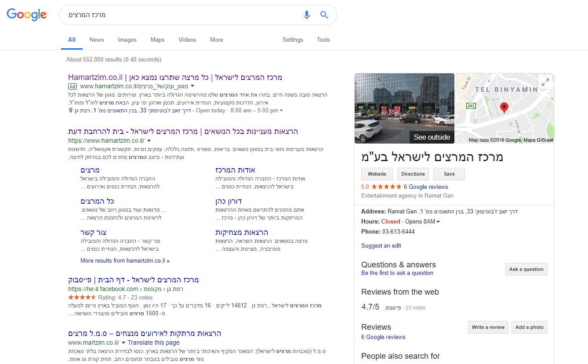Open the See outside street view thumbnail
The width and height of the screenshot is (588, 364).
[404, 108]
